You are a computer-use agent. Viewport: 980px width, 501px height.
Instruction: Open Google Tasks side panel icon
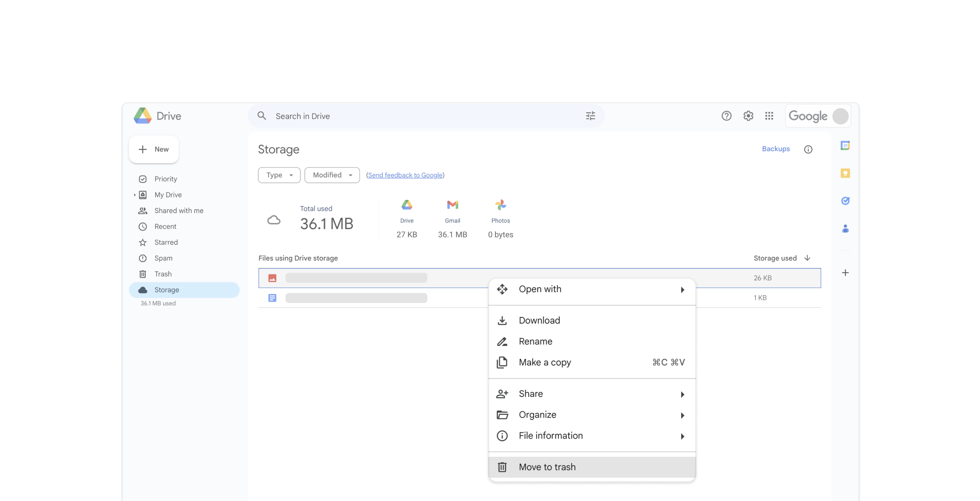pyautogui.click(x=845, y=200)
